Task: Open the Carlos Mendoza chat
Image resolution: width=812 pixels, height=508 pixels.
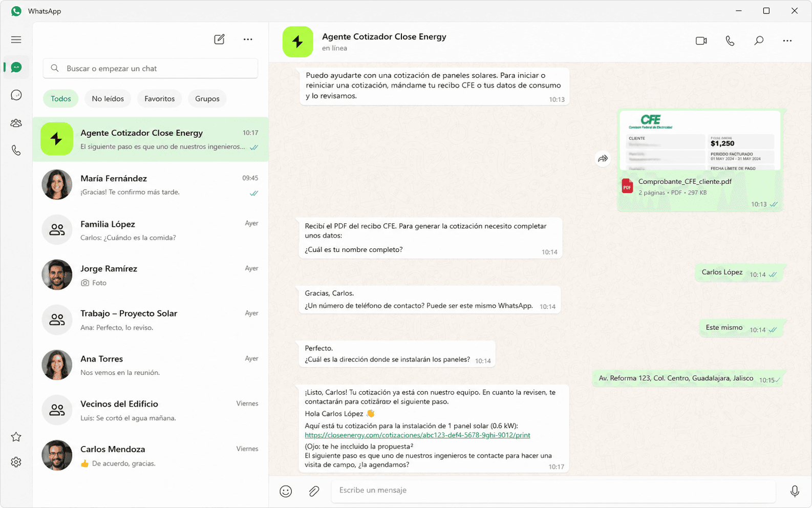Action: (x=151, y=455)
